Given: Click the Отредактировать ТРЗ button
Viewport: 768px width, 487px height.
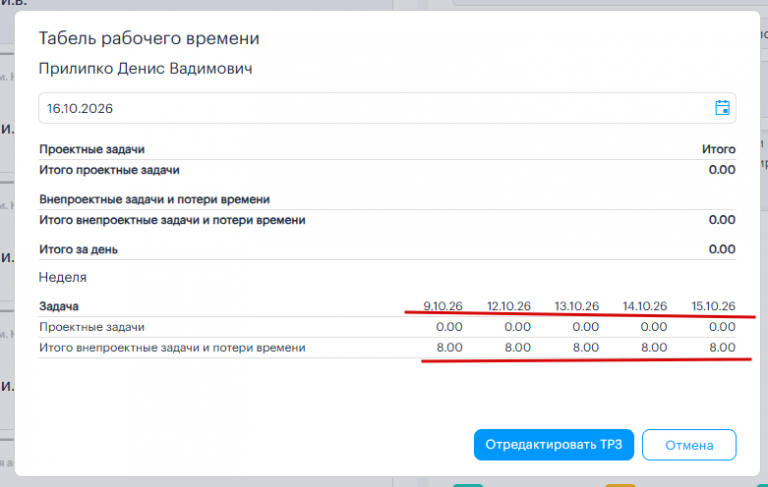Looking at the screenshot, I should point(553,445).
